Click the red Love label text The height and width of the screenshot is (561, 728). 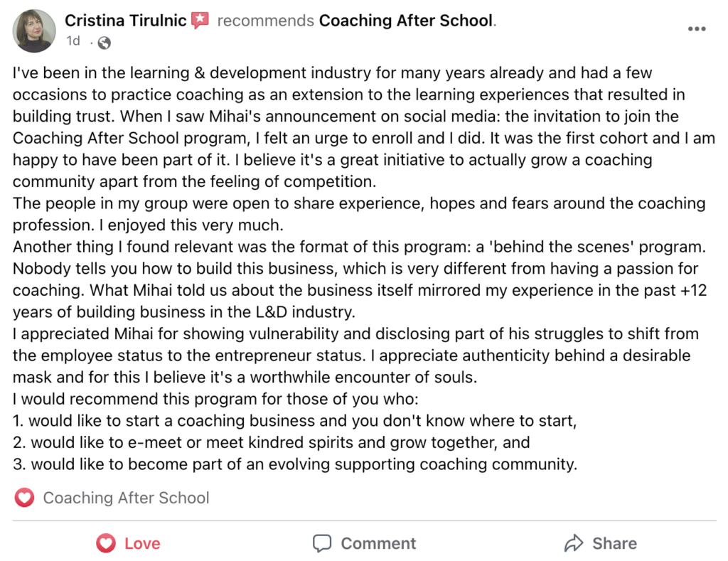point(142,543)
